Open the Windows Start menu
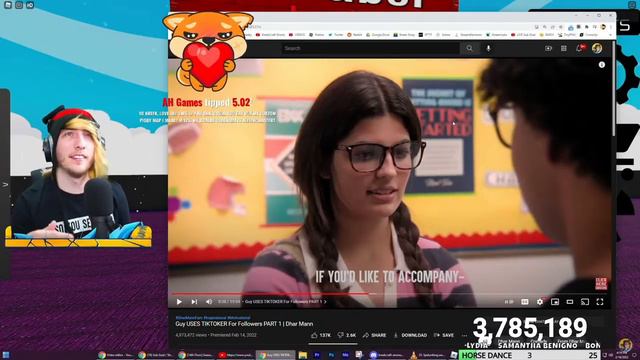Screen dimensions: 640x360 coord(6,355)
